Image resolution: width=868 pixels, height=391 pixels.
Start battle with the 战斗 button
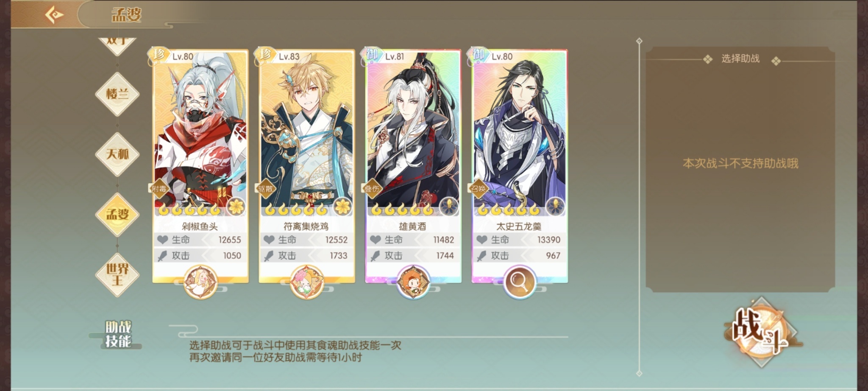pos(761,332)
